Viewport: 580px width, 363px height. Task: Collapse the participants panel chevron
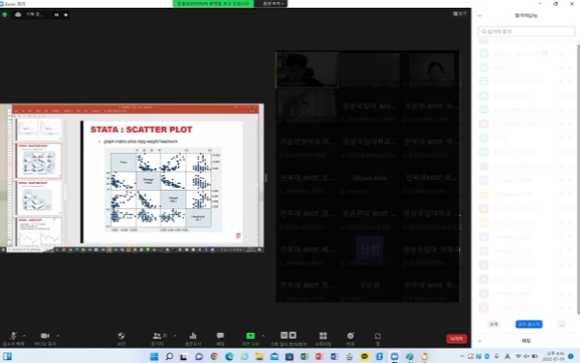click(x=480, y=16)
